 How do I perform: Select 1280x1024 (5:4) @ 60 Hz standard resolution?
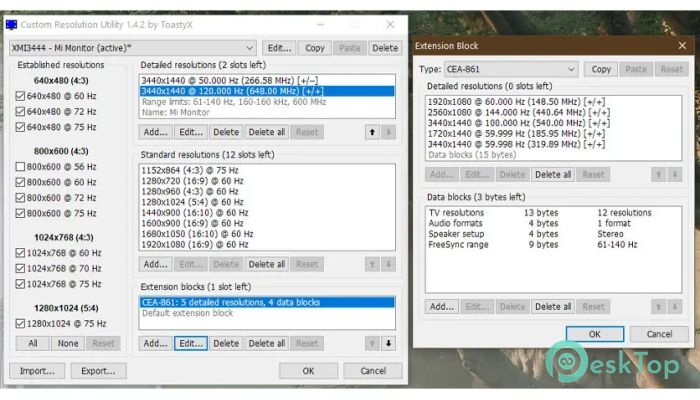(267, 202)
